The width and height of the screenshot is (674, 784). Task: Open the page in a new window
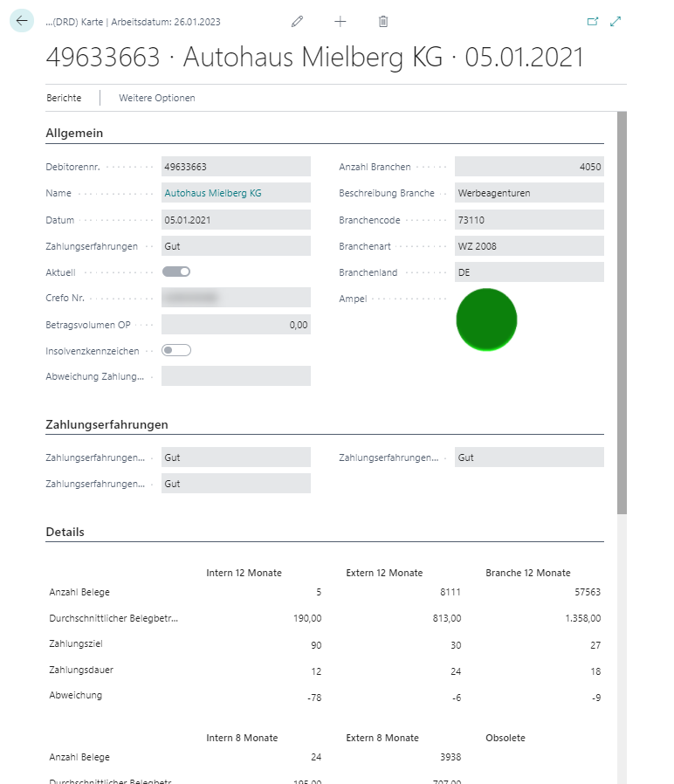pos(593,21)
